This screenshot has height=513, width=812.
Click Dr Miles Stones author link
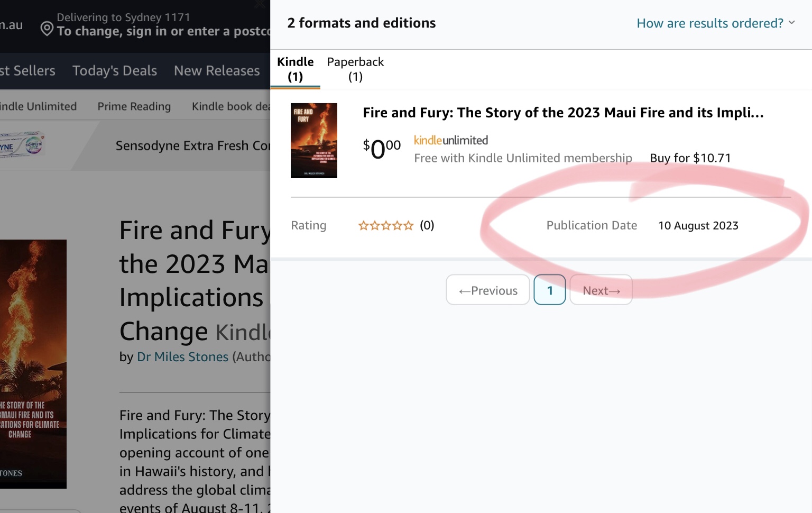click(182, 357)
